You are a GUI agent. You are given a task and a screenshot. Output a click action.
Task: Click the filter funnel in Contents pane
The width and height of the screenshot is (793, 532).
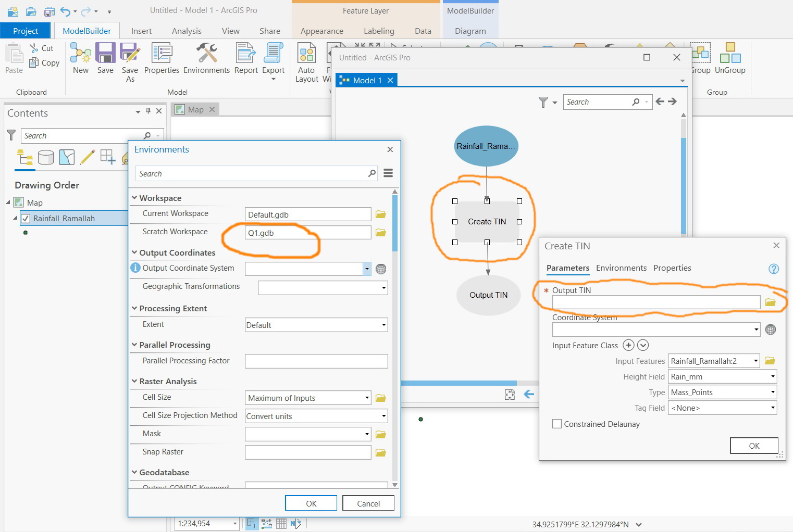pos(11,135)
